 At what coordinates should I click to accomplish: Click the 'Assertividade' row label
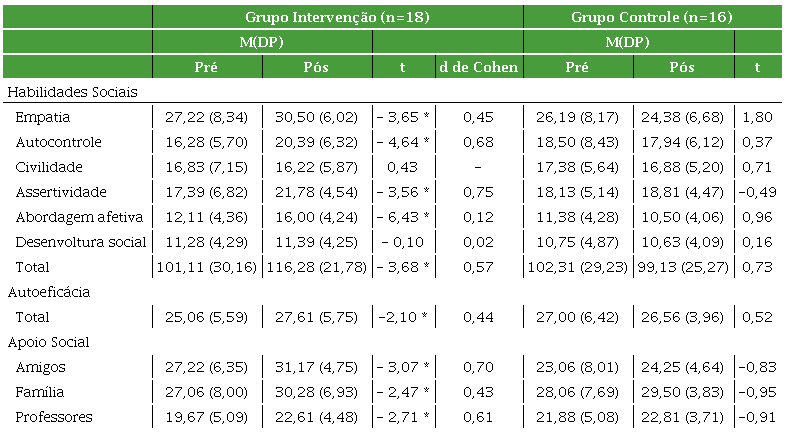[61, 192]
